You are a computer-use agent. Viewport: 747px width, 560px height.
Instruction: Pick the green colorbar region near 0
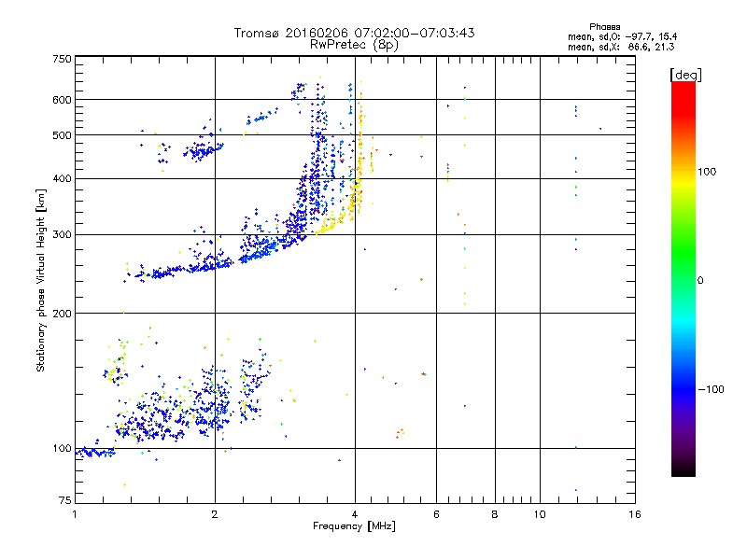(x=684, y=279)
